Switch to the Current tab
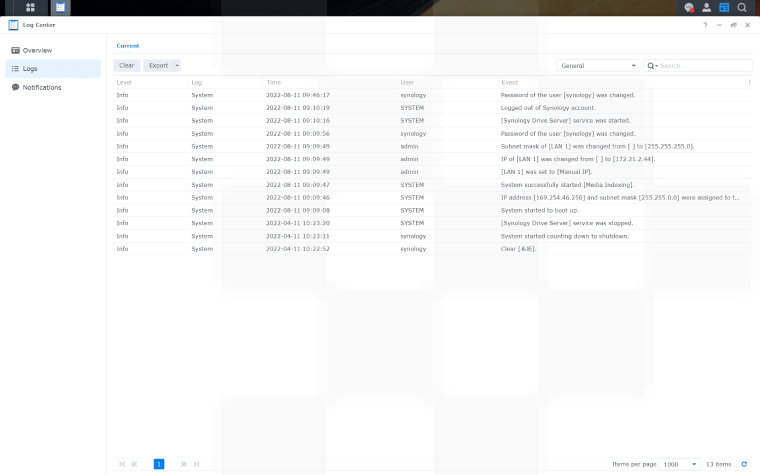Screen dimensions: 760x475 click(128, 45)
